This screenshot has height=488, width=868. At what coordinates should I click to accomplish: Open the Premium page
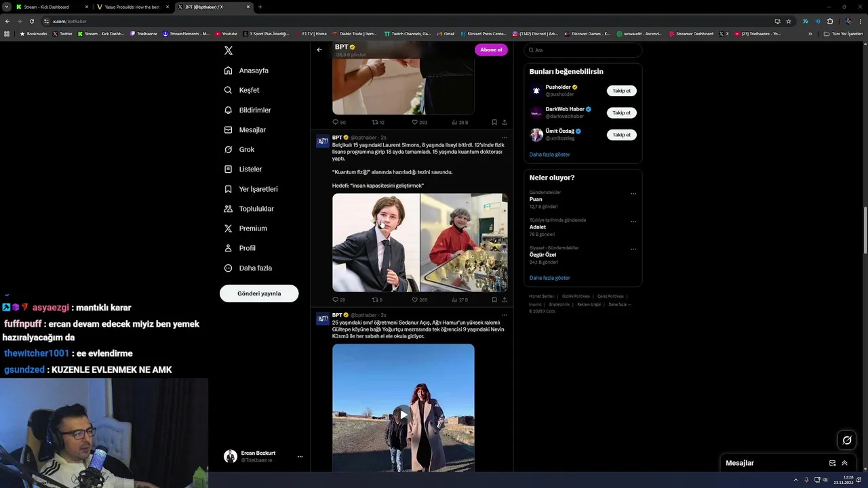pos(245,228)
